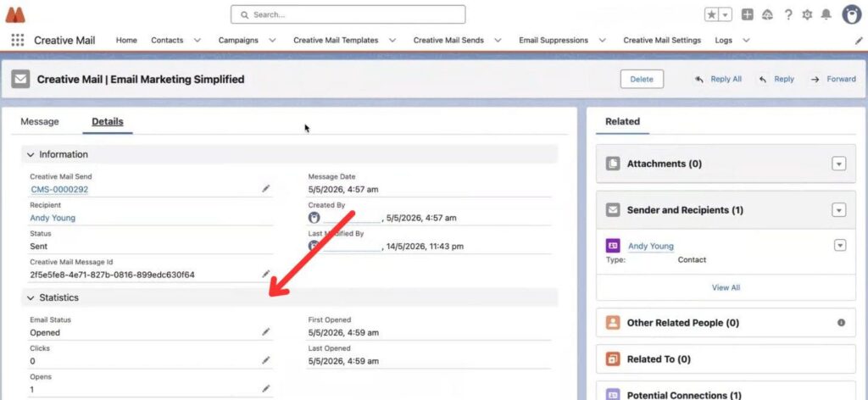The height and width of the screenshot is (400, 868).
Task: Collapse the Statistics section
Action: 31,297
